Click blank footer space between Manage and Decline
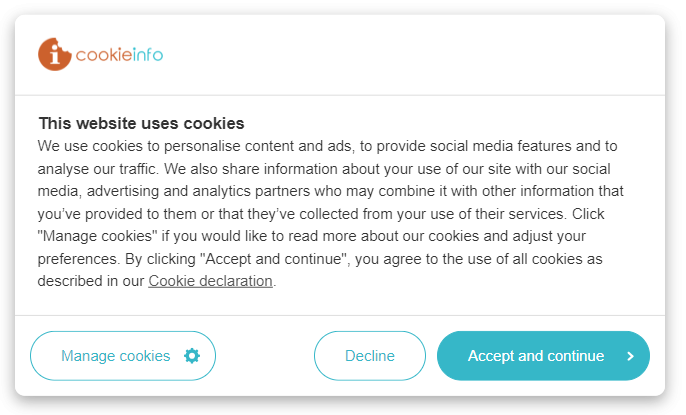This screenshot has height=415, width=686. 265,356
